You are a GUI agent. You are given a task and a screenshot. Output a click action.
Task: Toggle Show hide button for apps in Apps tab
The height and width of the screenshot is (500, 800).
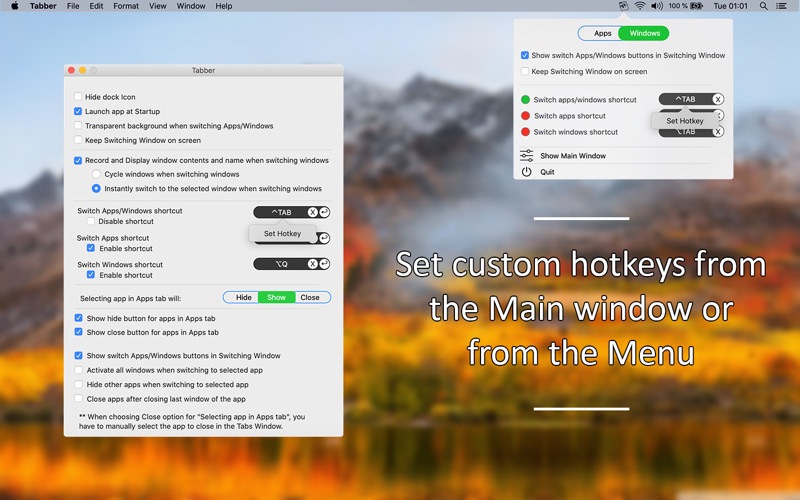tap(79, 318)
